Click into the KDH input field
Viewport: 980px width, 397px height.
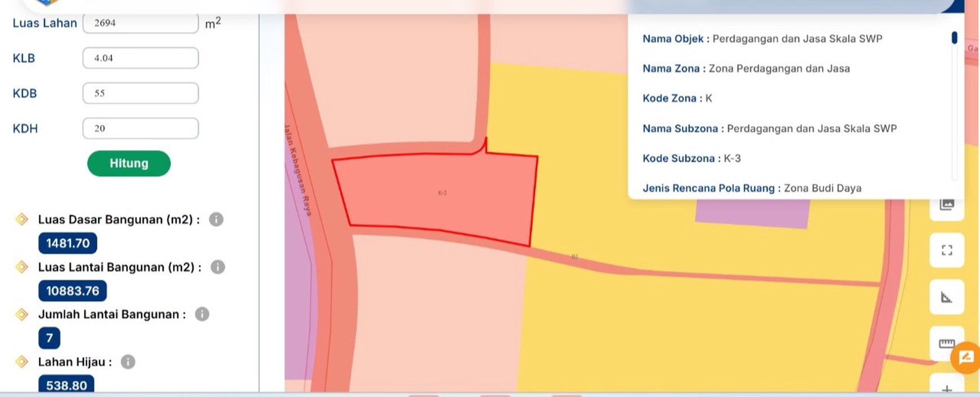click(140, 128)
